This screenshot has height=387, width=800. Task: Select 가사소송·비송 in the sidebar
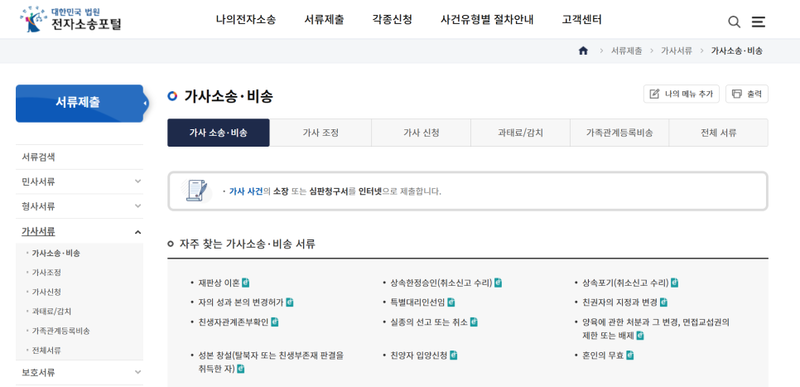(56, 253)
